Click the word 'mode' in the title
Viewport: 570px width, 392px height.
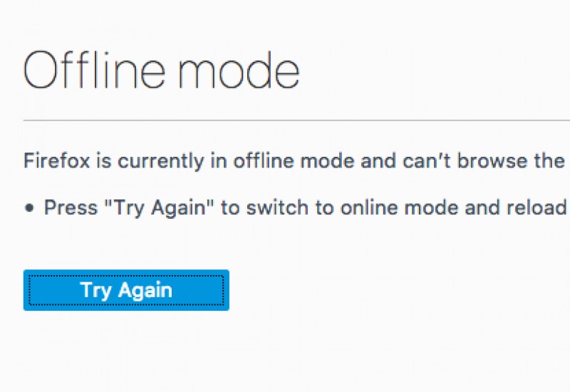(239, 70)
